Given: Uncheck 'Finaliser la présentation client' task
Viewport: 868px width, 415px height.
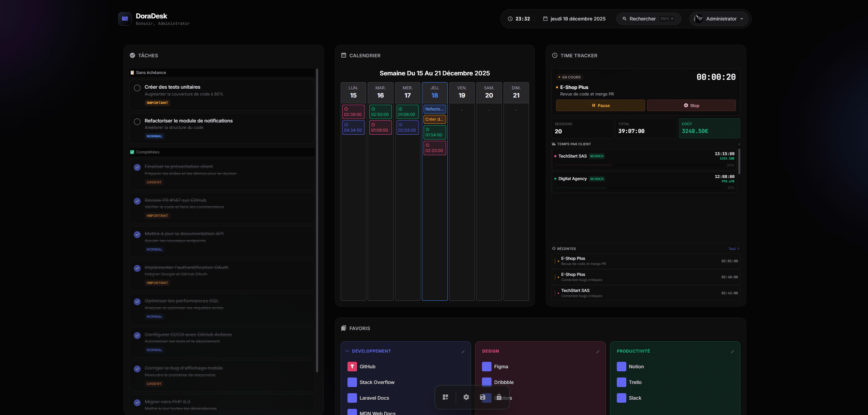Looking at the screenshot, I should tap(137, 167).
